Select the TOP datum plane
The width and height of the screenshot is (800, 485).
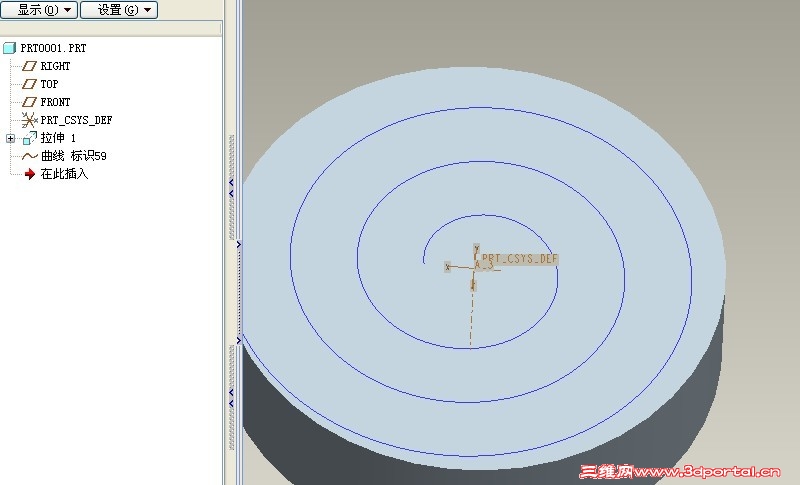click(49, 84)
